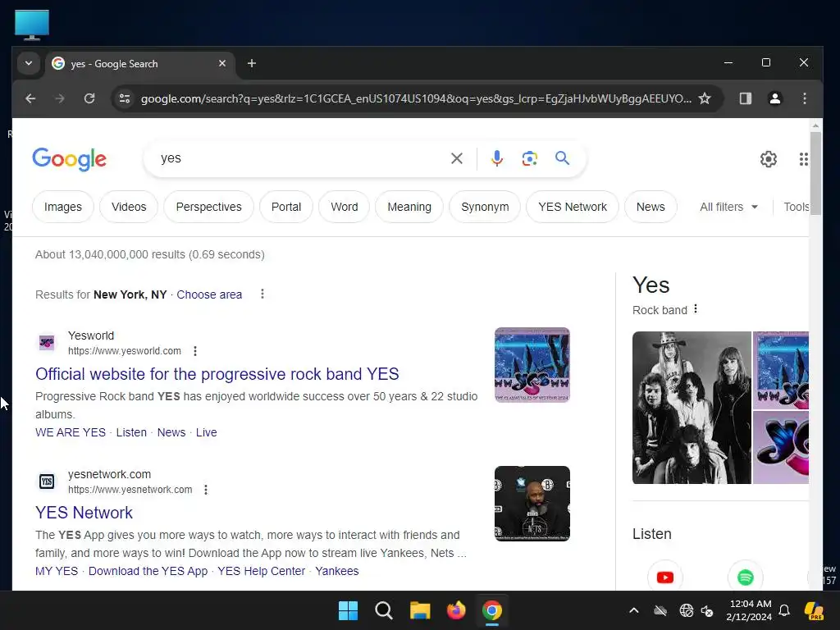Expand the All filters dropdown

(x=728, y=207)
